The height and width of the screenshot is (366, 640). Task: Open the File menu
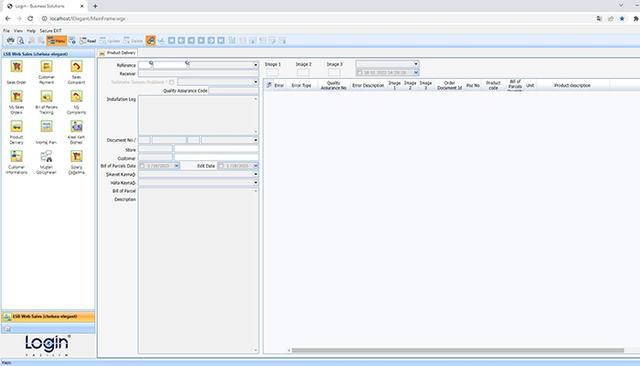pyautogui.click(x=6, y=31)
